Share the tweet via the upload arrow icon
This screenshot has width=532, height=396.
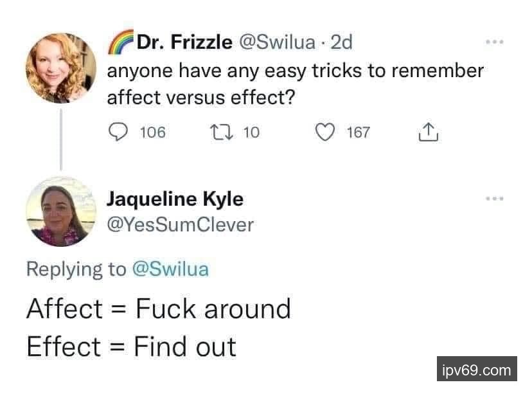427,132
